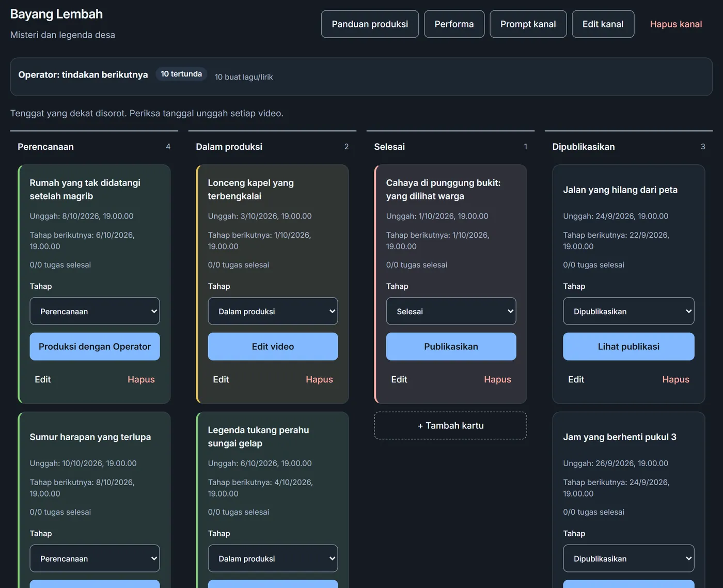Click Hapus on Lonceng kapel yang terbengkalai card
The width and height of the screenshot is (723, 588).
(x=319, y=379)
